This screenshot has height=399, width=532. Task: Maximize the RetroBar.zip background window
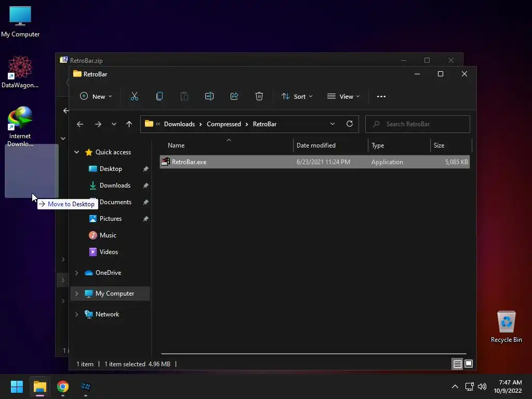(x=427, y=60)
